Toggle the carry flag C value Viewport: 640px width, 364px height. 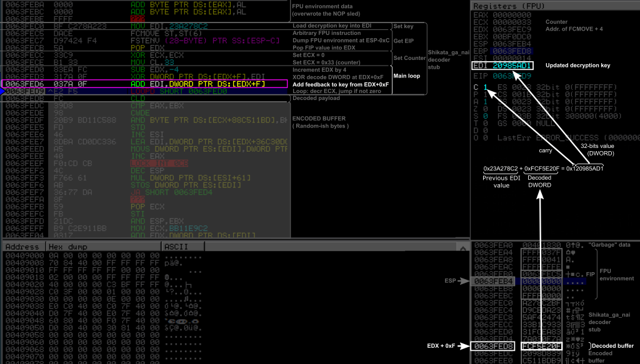coord(485,86)
